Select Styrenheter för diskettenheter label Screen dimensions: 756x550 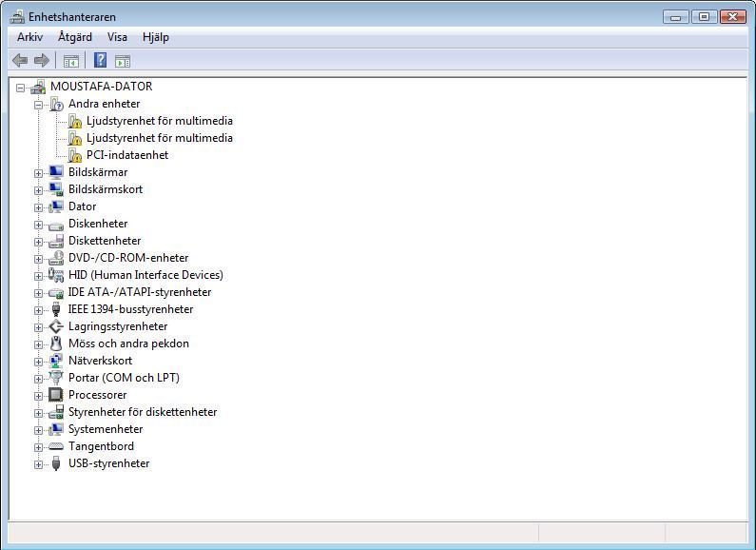coord(143,412)
